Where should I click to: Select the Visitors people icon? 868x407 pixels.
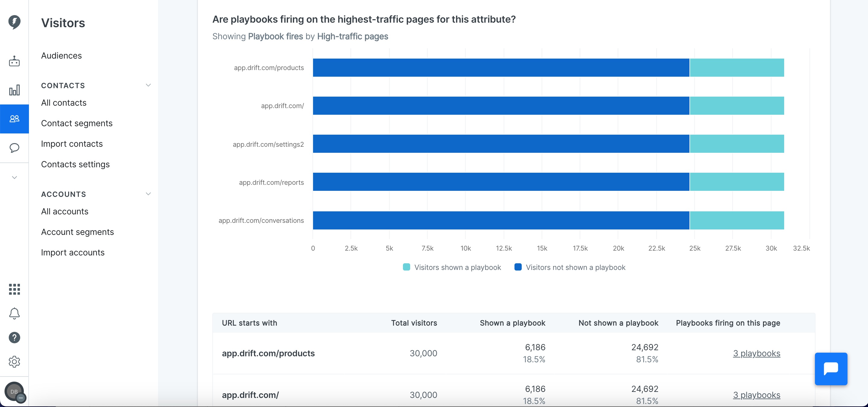pos(14,119)
